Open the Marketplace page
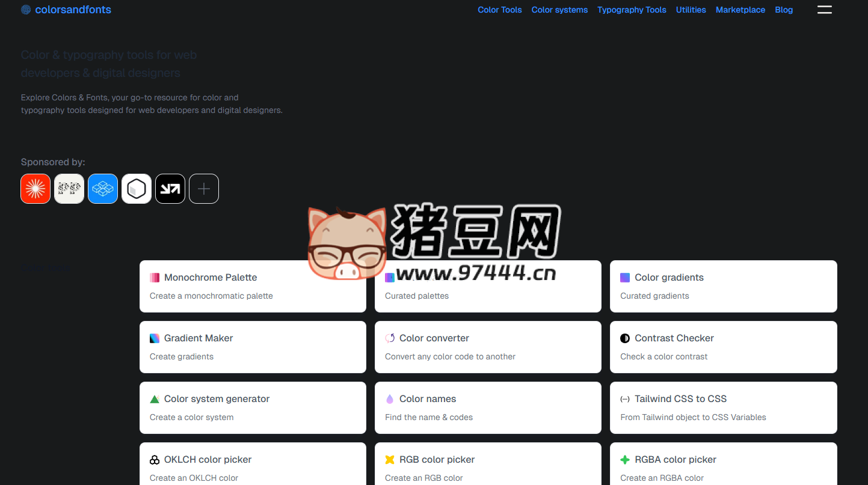The height and width of the screenshot is (485, 868). click(x=740, y=10)
